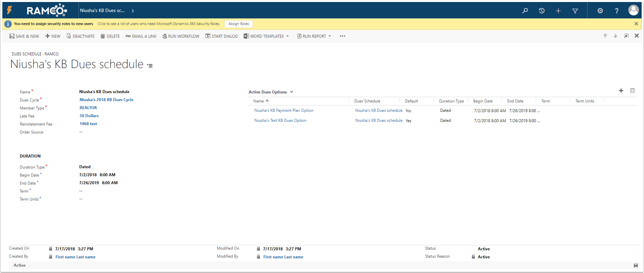This screenshot has width=644, height=273.
Task: Open the record title form selector menu
Action: tap(150, 66)
